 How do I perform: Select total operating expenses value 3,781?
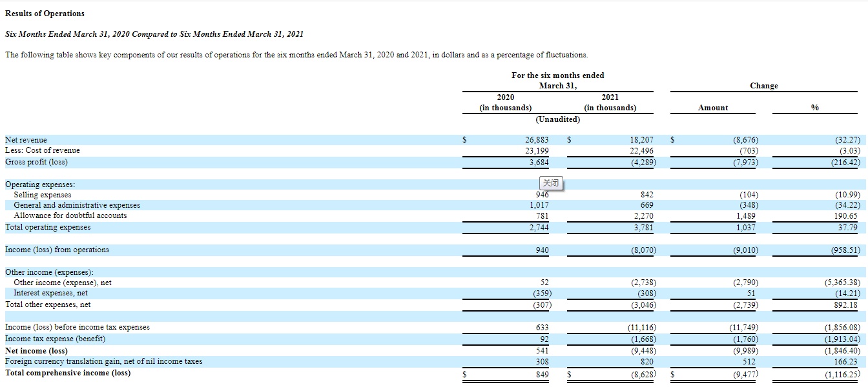[643, 227]
